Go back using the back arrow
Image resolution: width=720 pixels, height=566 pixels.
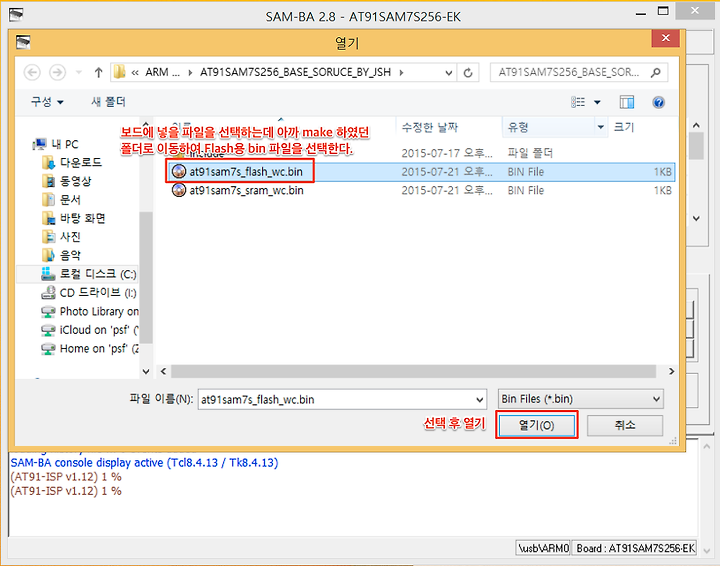click(x=32, y=73)
